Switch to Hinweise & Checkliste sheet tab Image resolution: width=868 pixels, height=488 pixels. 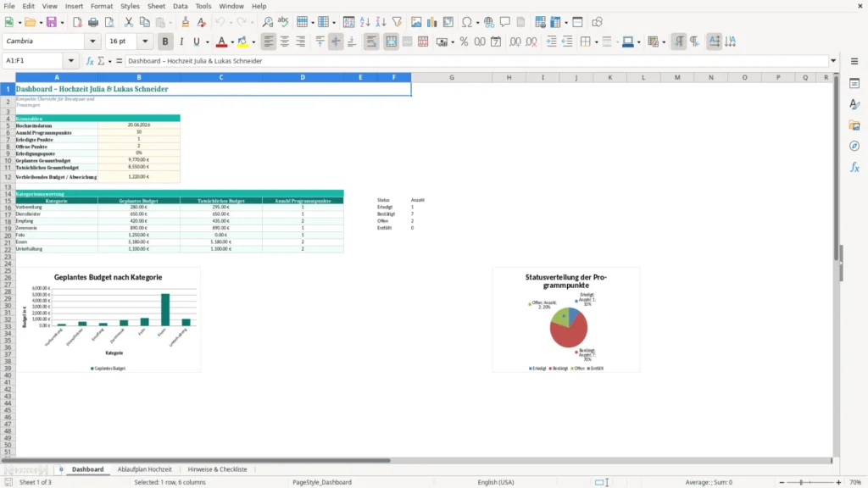[217, 469]
